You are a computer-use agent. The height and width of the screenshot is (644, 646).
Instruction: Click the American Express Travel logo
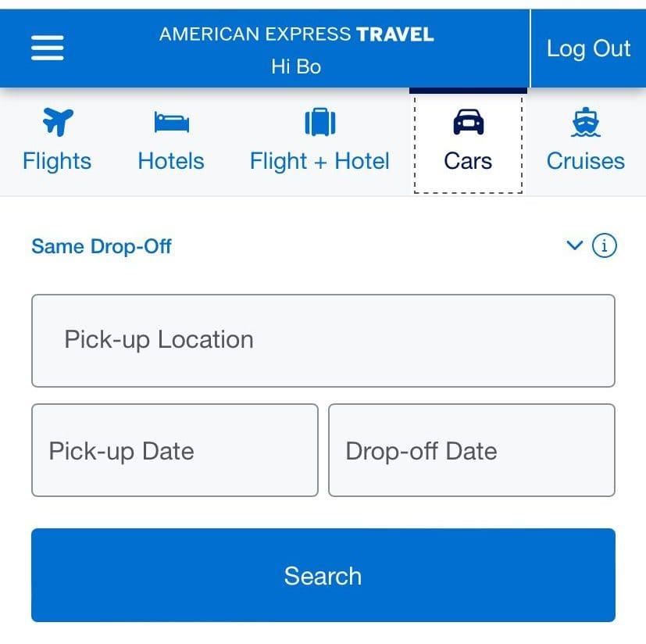(x=295, y=34)
